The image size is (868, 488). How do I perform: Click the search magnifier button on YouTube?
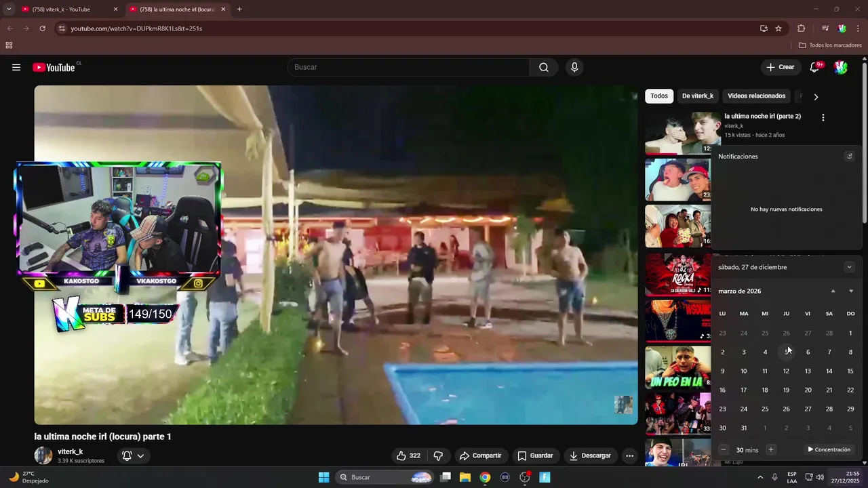(x=544, y=67)
